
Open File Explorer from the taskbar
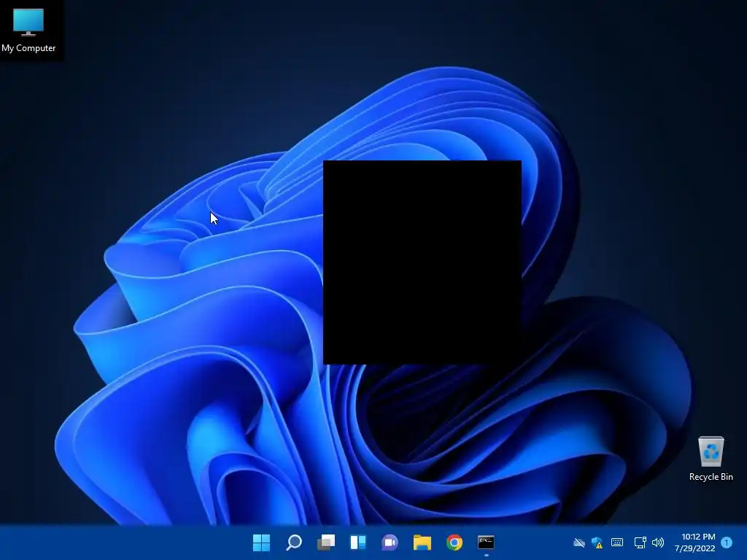point(422,542)
